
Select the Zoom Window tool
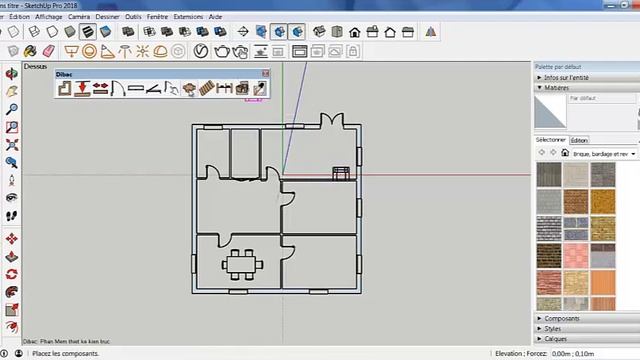[12, 127]
